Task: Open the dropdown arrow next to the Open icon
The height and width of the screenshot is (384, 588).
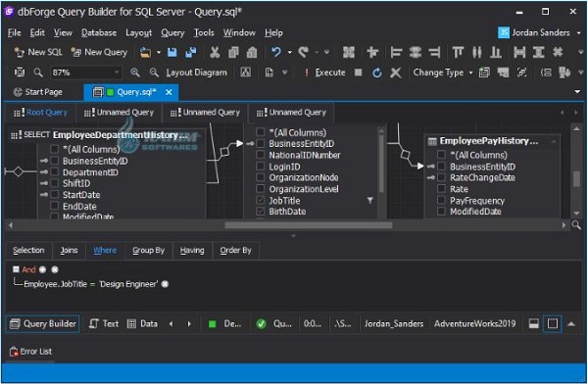Action: [158, 52]
